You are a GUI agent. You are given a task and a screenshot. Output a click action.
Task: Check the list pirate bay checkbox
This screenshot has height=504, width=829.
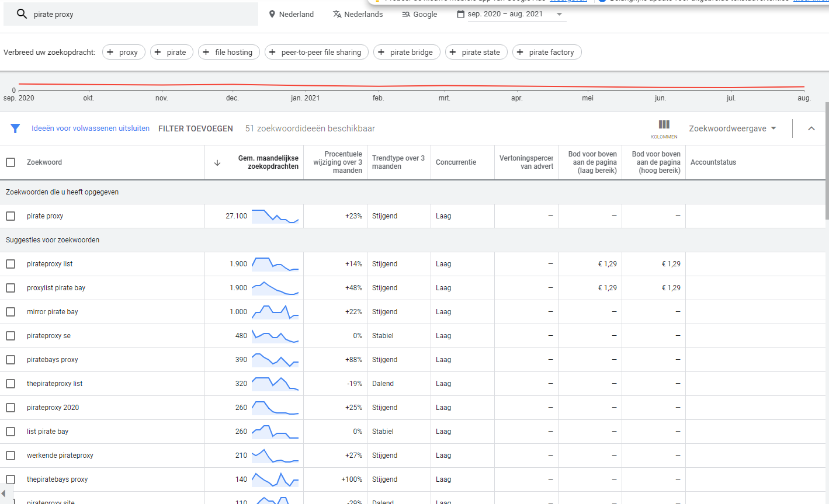click(11, 432)
